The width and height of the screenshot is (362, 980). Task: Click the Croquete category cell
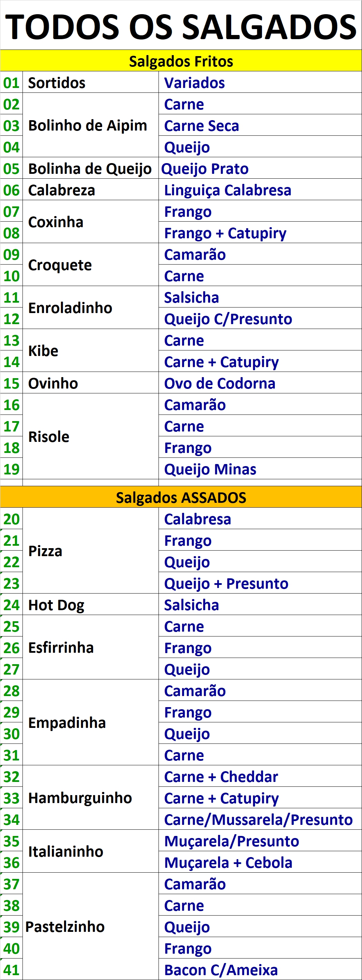pos(91,265)
